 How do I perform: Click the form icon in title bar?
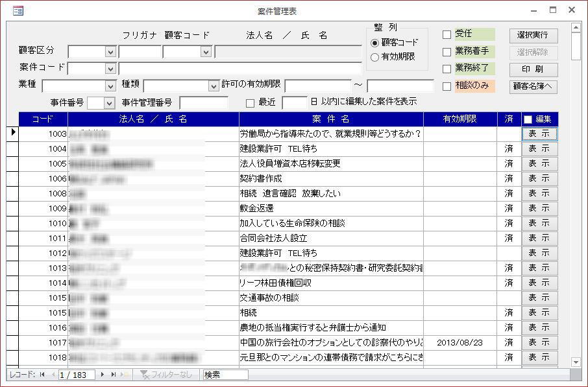[x=18, y=10]
